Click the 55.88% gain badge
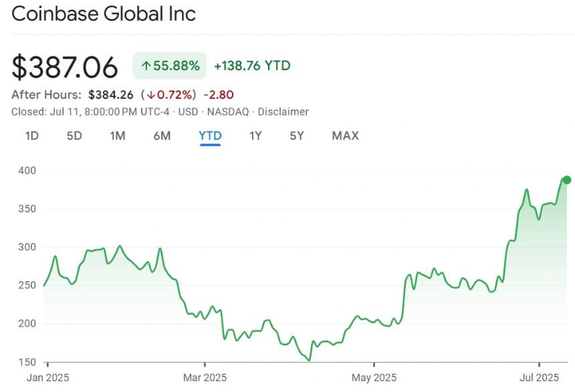The height and width of the screenshot is (392, 575). click(x=170, y=66)
